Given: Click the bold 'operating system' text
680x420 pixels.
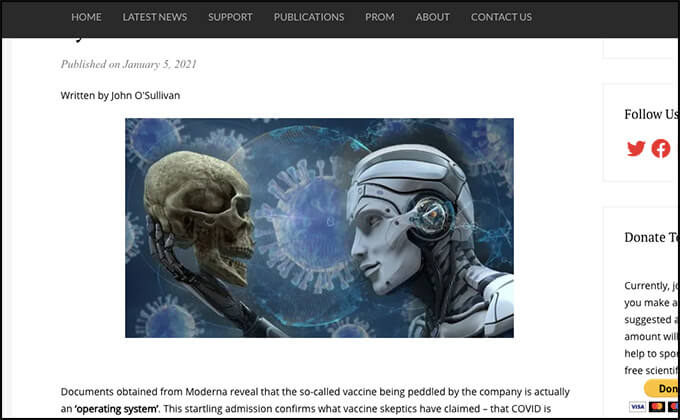Looking at the screenshot, I should 117,409.
